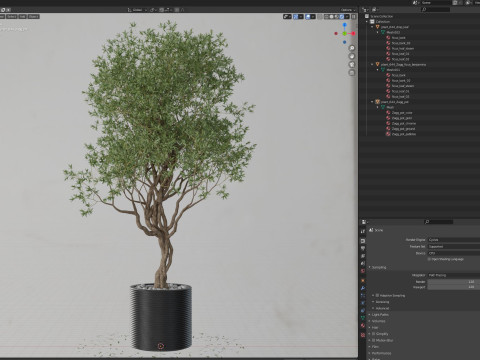Viewport: 480px width, 360px height.
Task: Open the Select menu in viewport
Action: click(x=11, y=16)
